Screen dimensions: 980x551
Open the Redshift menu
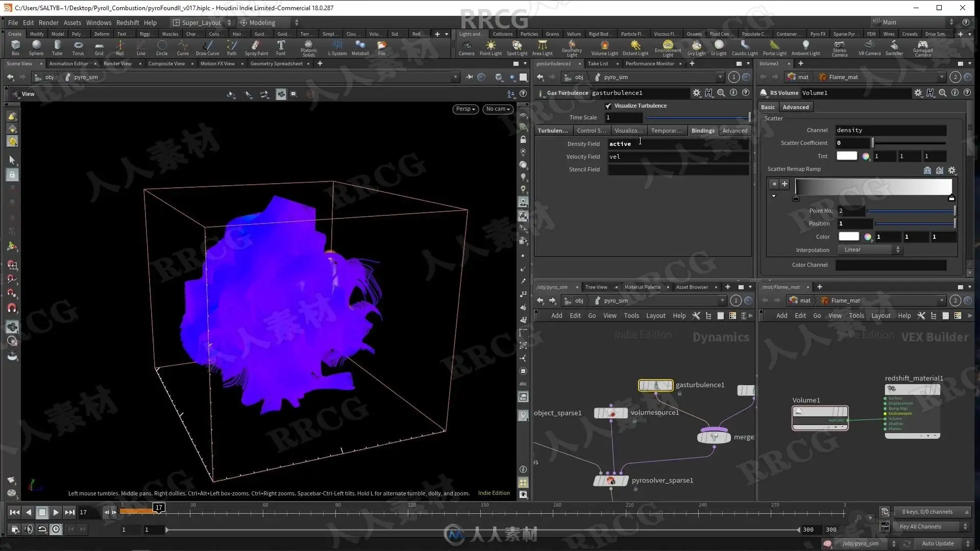[x=127, y=22]
